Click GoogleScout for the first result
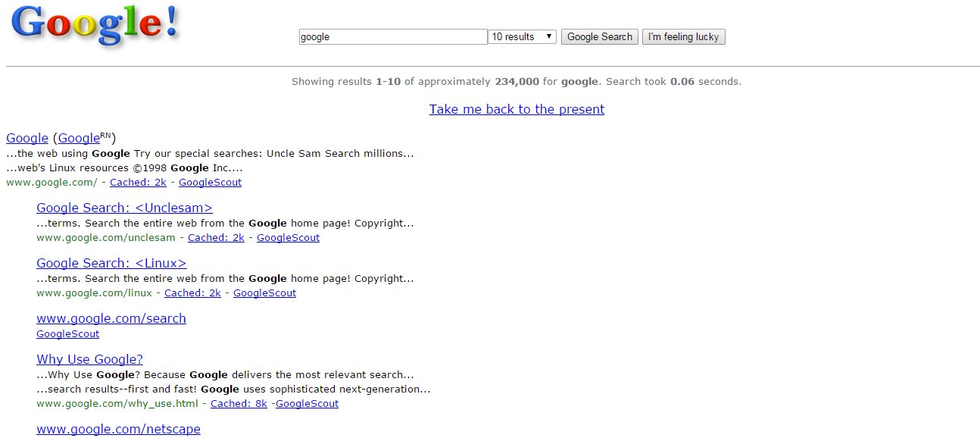980x438 pixels. tap(210, 182)
